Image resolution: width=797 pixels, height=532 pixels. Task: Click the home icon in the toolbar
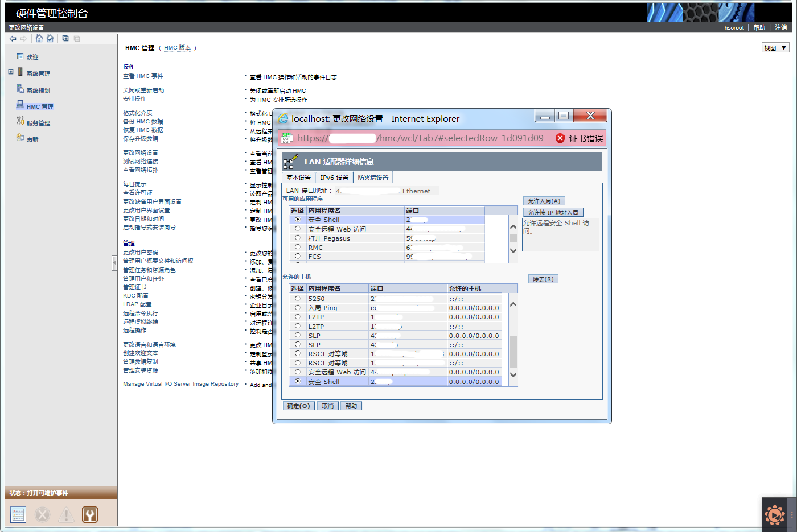tap(39, 39)
